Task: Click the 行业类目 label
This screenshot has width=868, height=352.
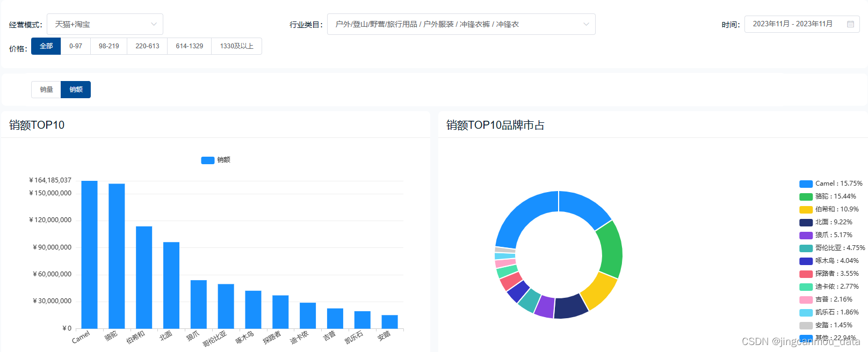Action: pyautogui.click(x=306, y=25)
